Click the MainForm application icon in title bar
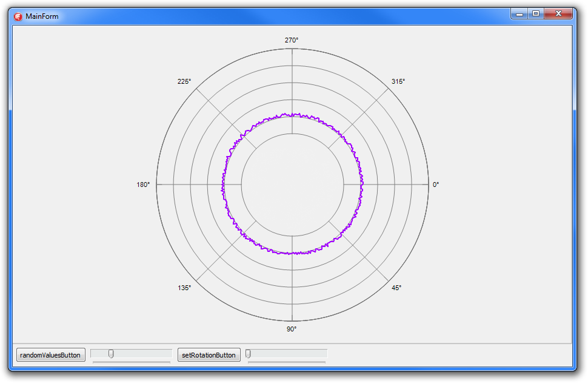Screen dimensions: 588x383 pos(18,16)
